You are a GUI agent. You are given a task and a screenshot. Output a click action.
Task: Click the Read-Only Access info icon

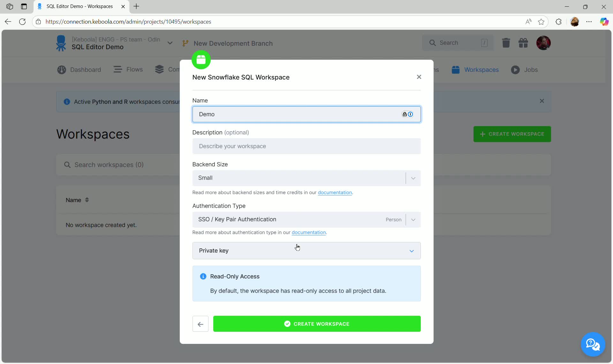click(203, 277)
